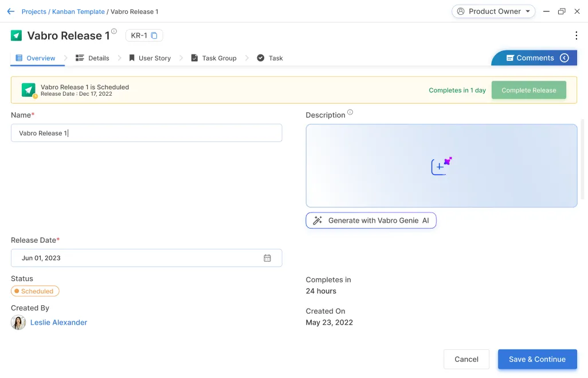
Task: Copy the KR-1 release ID
Action: [154, 36]
